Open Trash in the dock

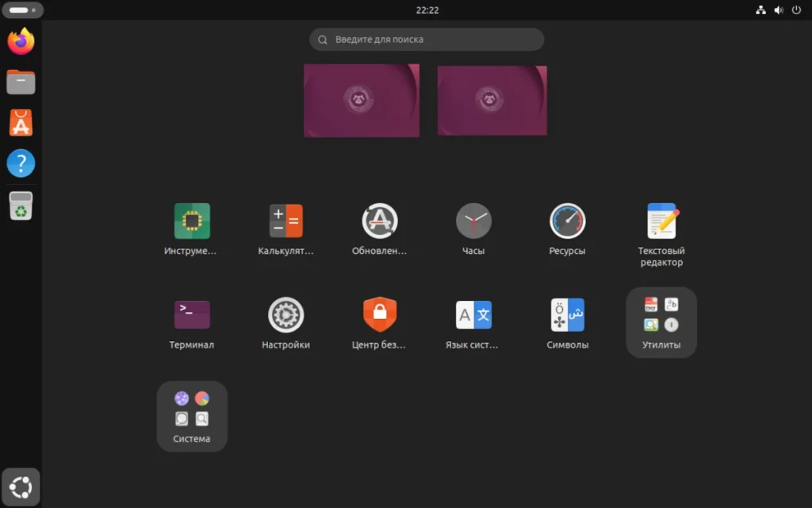click(21, 206)
